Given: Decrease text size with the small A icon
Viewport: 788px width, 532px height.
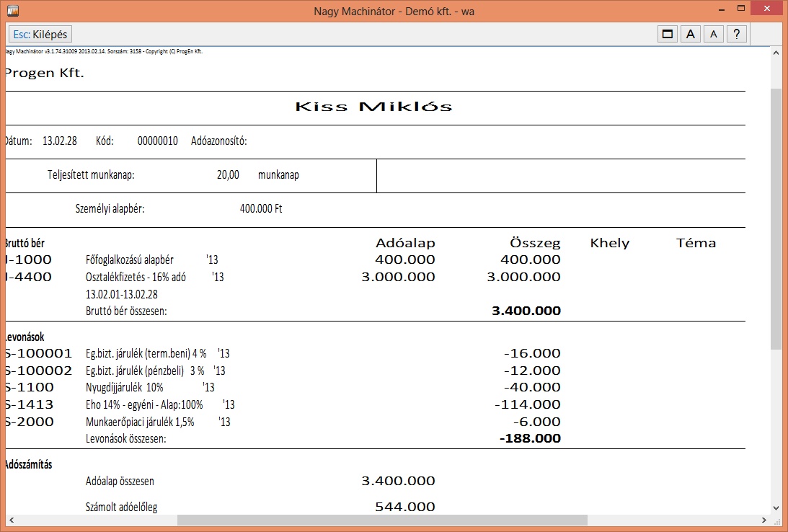Looking at the screenshot, I should point(714,34).
